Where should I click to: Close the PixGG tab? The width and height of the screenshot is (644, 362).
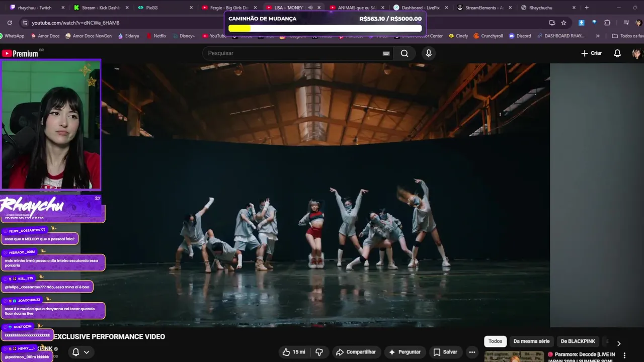[x=191, y=8]
